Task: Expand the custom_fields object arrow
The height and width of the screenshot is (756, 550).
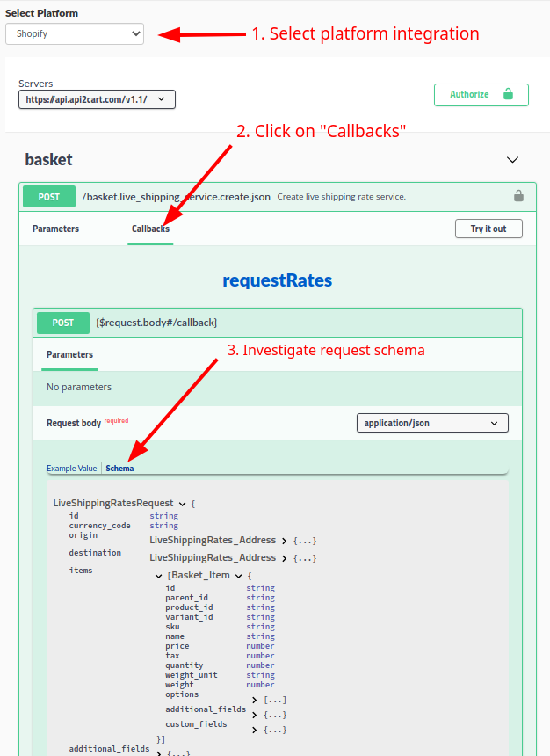Action: [255, 730]
